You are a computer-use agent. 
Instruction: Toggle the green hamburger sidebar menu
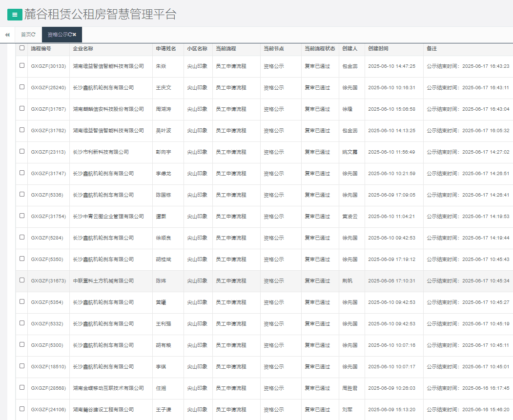pos(15,15)
